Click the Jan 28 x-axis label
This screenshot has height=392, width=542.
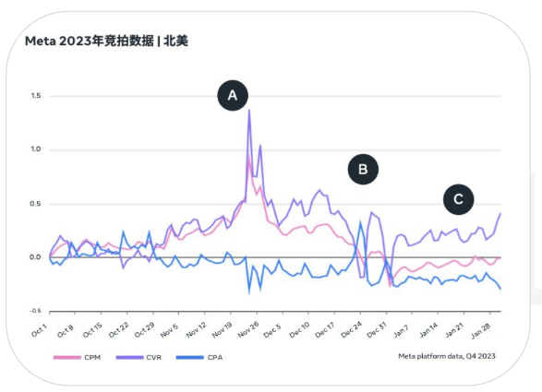pyautogui.click(x=480, y=330)
